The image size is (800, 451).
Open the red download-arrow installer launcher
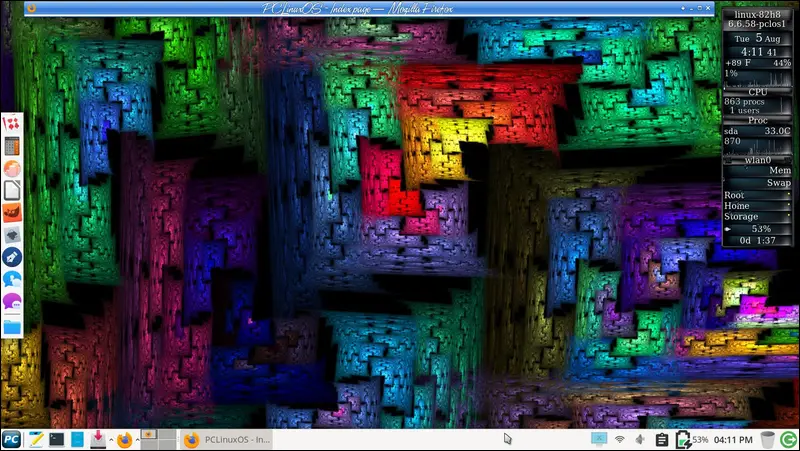tap(97, 439)
